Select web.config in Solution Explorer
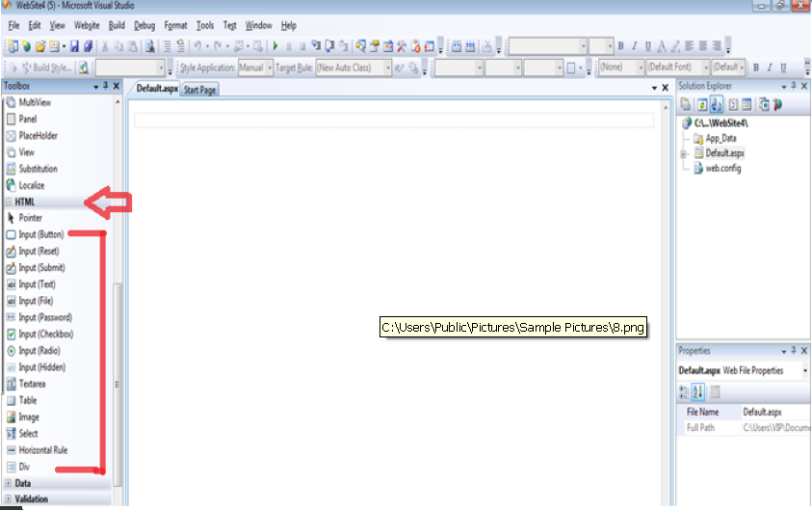812x510 pixels. click(718, 169)
